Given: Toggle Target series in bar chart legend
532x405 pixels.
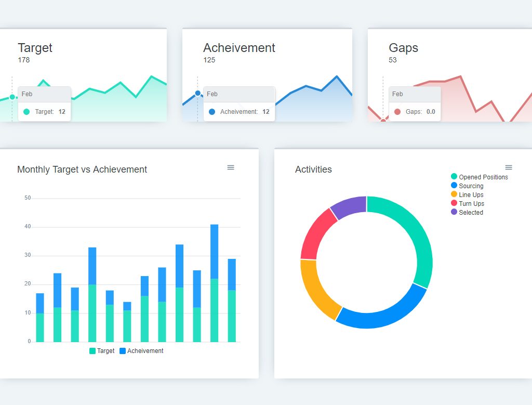Looking at the screenshot, I should coord(102,351).
